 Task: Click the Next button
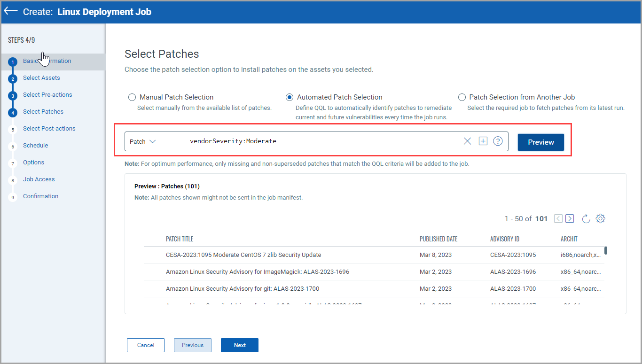[240, 345]
